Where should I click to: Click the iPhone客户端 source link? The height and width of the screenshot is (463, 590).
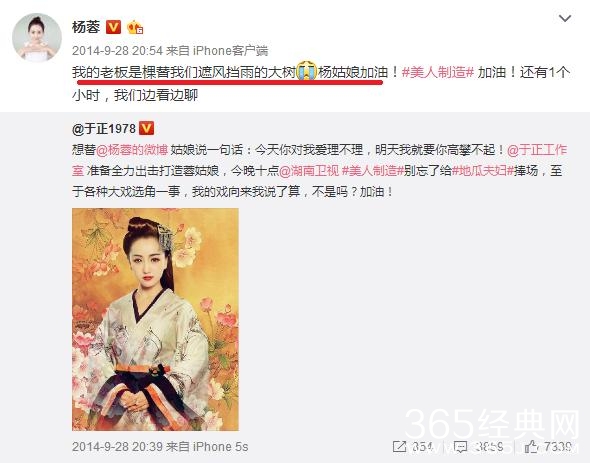(x=230, y=50)
